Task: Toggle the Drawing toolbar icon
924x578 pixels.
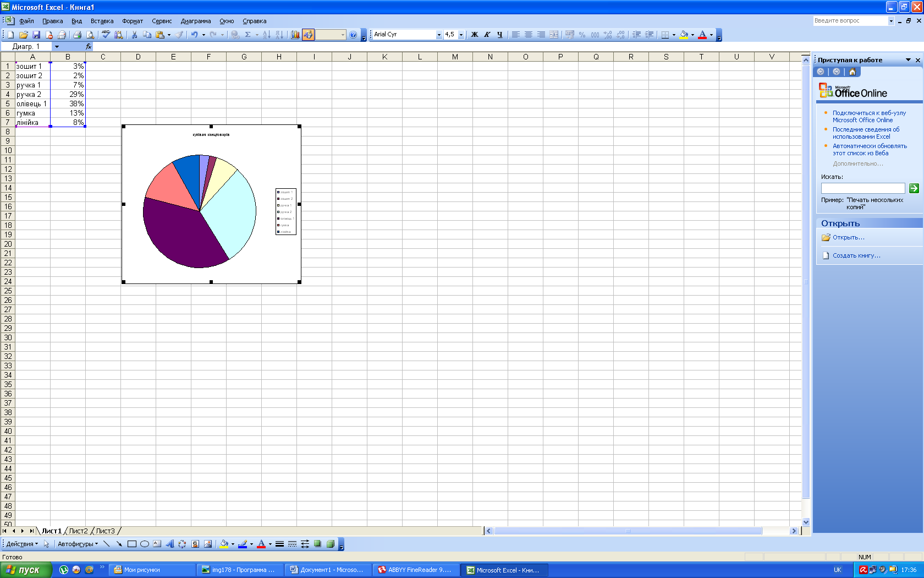Action: pos(308,35)
